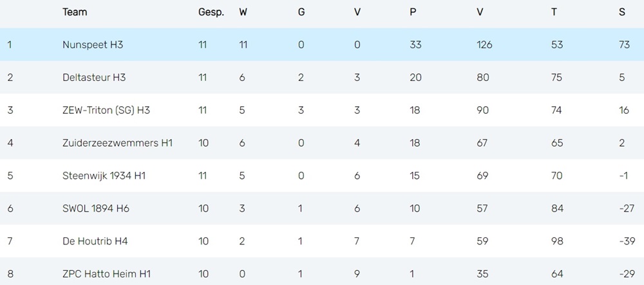Open De Houtrib H4 team
Image resolution: width=644 pixels, height=285 pixels.
pos(95,241)
